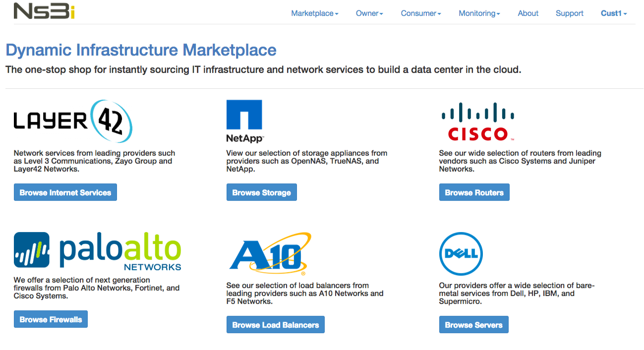Click the Dynamic Infrastructure Marketplace heading
The image size is (644, 350).
pyautogui.click(x=141, y=50)
